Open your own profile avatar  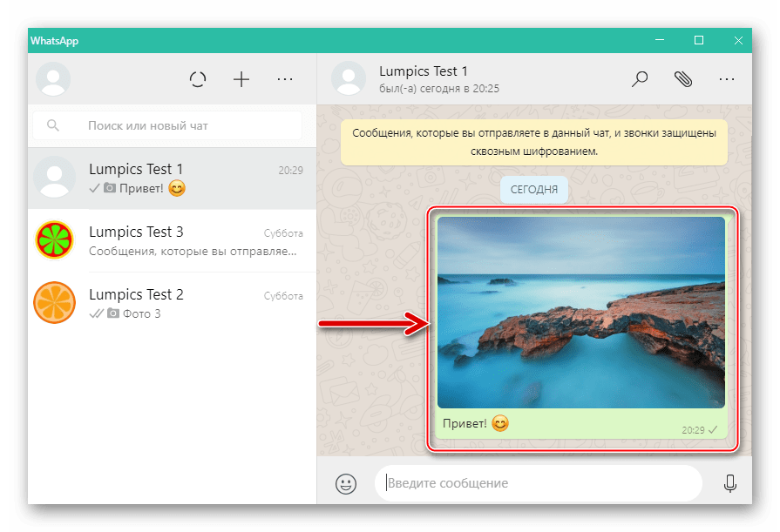(53, 78)
